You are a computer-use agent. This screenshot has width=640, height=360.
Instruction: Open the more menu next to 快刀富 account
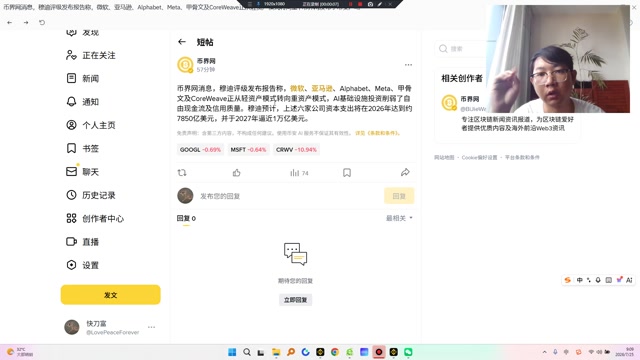[151, 327]
